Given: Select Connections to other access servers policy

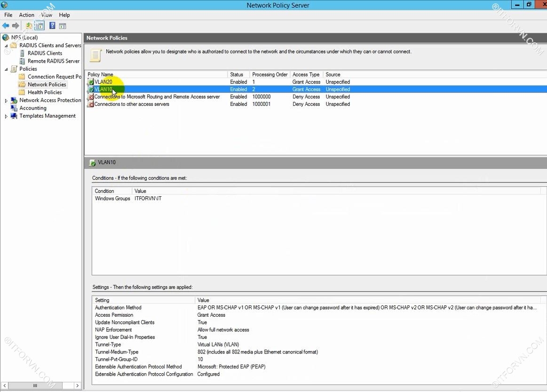Looking at the screenshot, I should (132, 104).
